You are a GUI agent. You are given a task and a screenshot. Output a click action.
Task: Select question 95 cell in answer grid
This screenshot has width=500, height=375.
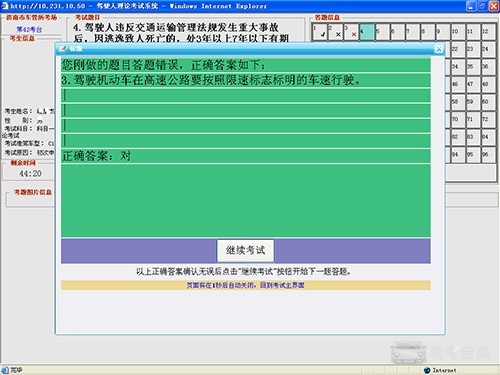(x=474, y=155)
